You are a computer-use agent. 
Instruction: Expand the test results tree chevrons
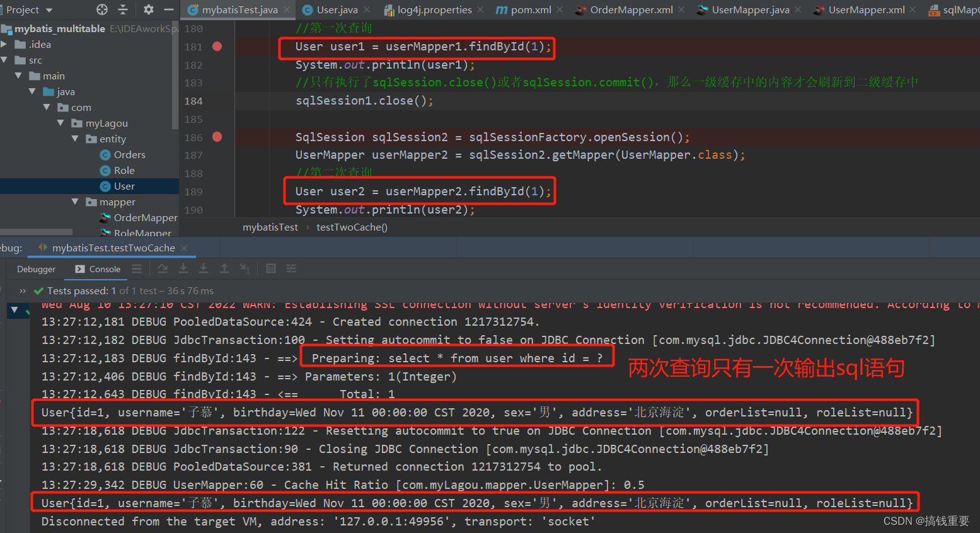23,291
